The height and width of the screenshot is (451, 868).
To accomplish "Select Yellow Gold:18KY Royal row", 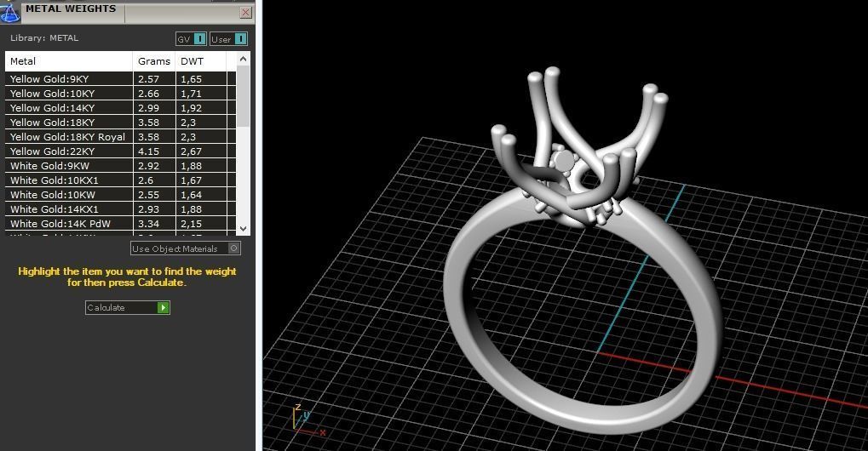I will (121, 136).
